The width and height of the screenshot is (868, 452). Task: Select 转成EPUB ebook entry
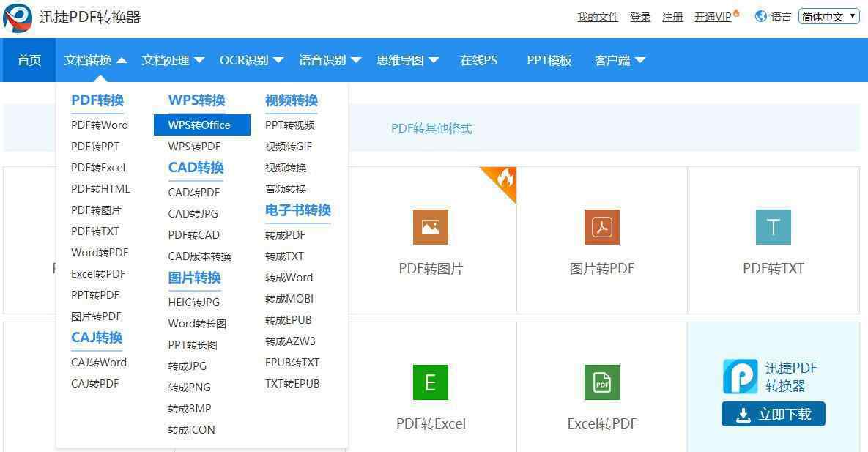pos(289,319)
